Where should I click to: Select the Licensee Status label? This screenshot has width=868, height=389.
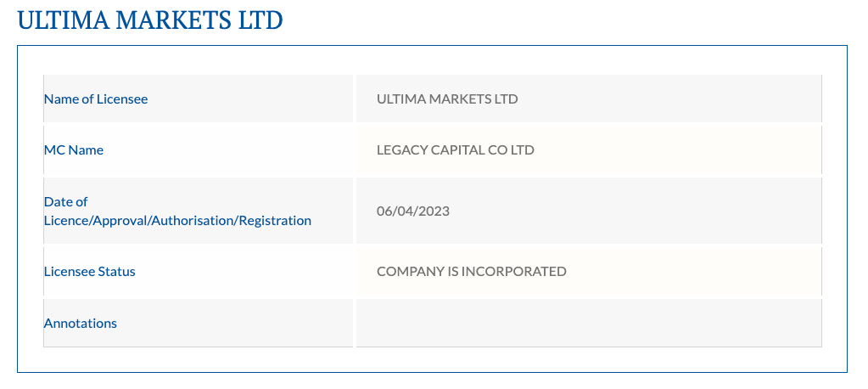(x=90, y=272)
